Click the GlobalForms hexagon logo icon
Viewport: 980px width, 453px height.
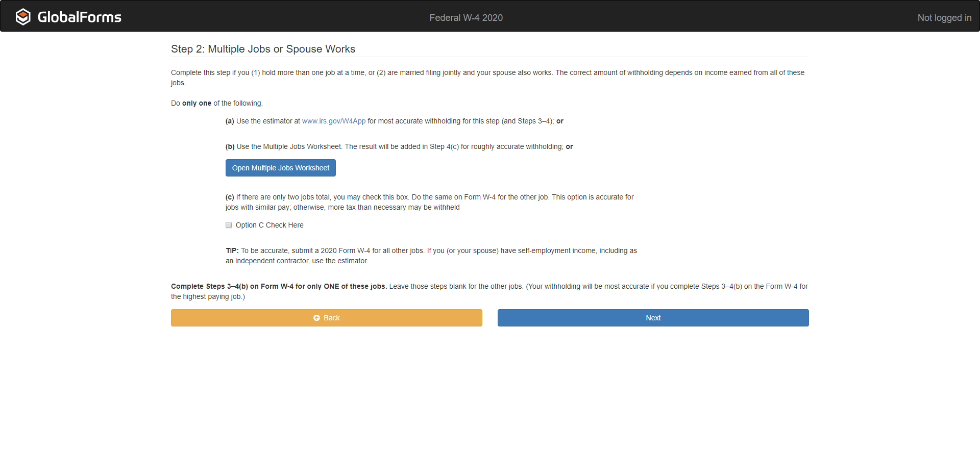pyautogui.click(x=23, y=17)
